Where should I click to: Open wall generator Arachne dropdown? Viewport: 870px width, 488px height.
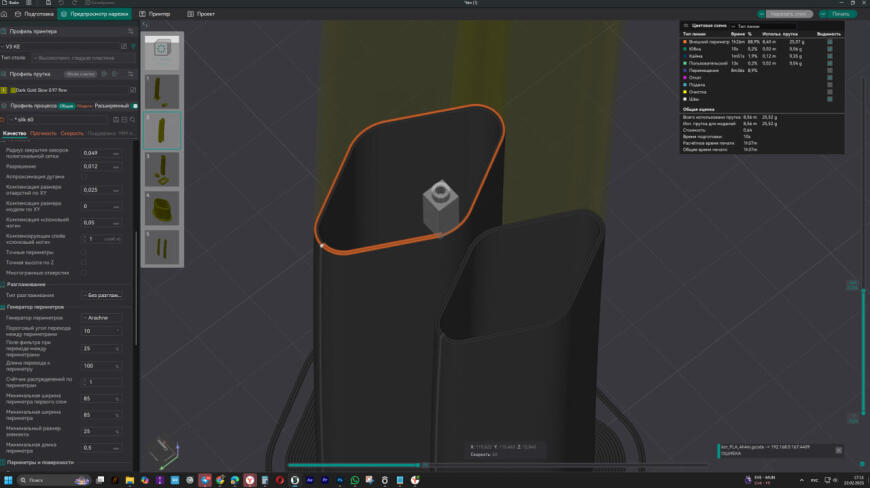pyautogui.click(x=103, y=318)
